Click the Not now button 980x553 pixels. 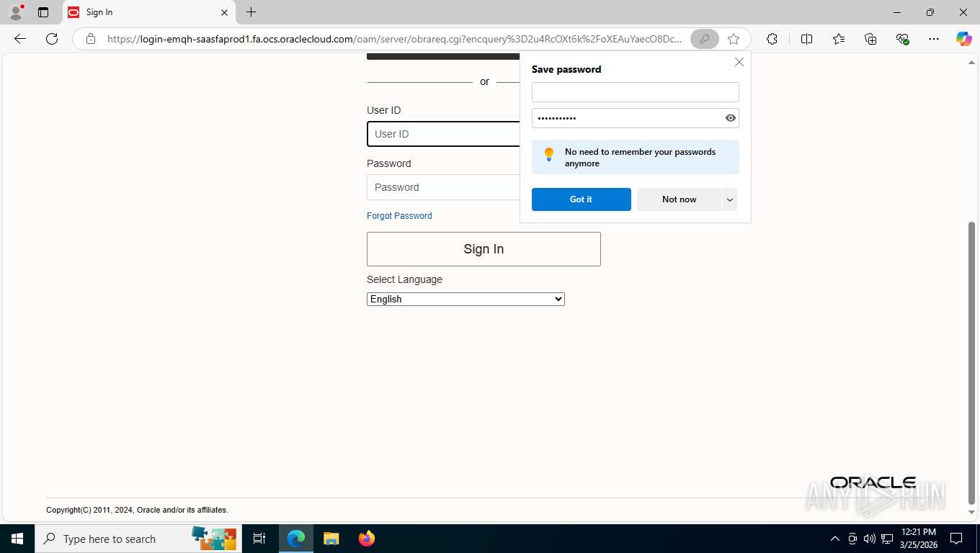pos(679,199)
